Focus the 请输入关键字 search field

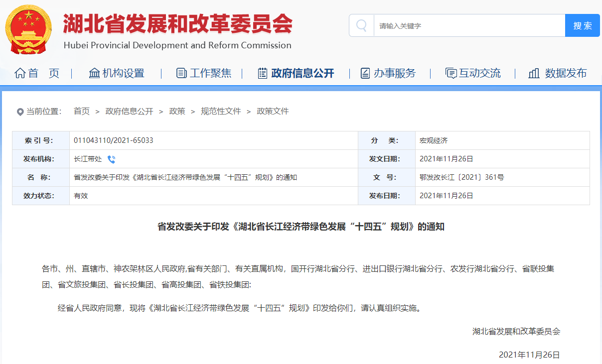[x=468, y=25]
